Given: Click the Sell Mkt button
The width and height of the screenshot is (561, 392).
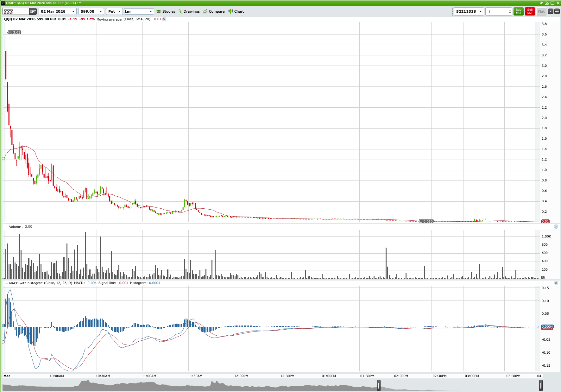Looking at the screenshot, I should click(530, 11).
